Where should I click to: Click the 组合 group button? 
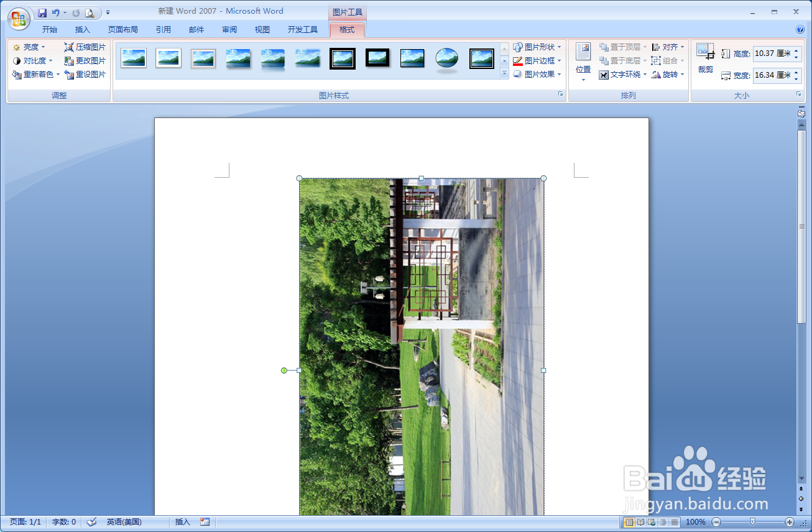click(668, 61)
